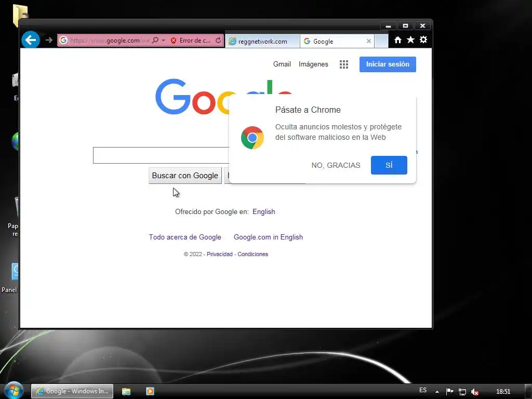Image resolution: width=532 pixels, height=399 pixels.
Task: Expand the address bar autocomplete dropdown arrow
Action: [164, 41]
